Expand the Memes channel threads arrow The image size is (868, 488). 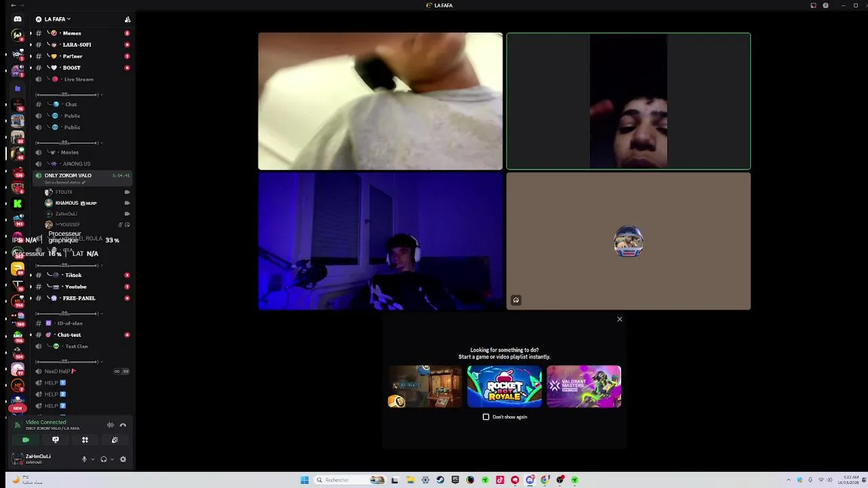(x=31, y=33)
